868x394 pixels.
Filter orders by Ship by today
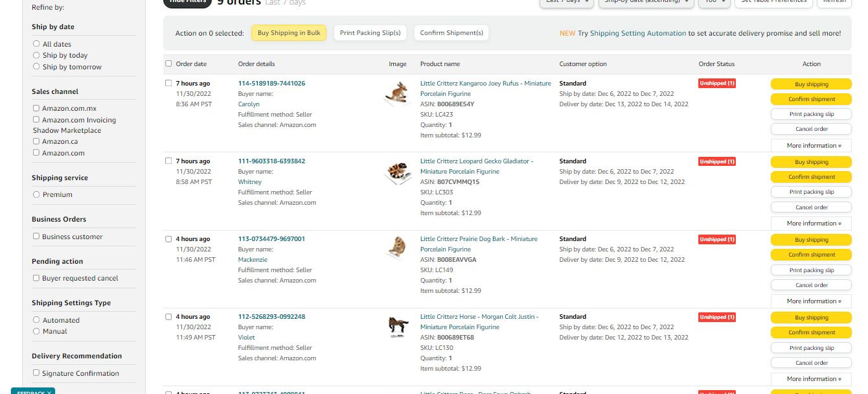pyautogui.click(x=36, y=55)
